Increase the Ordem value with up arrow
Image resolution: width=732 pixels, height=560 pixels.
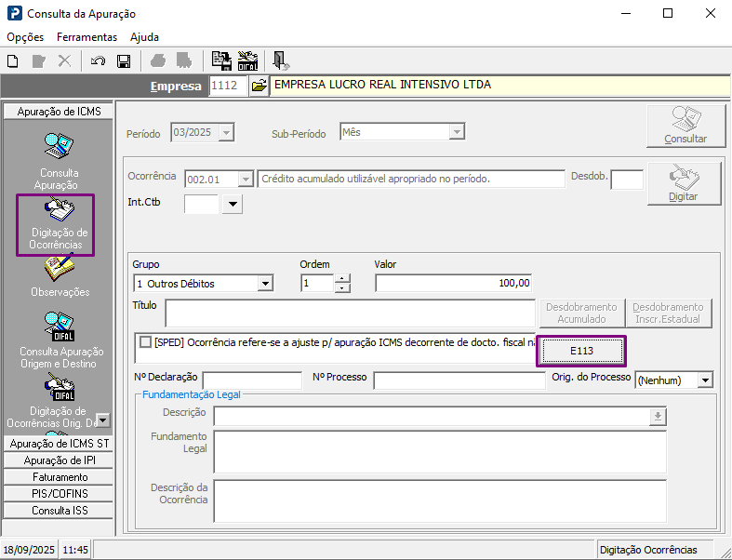point(342,278)
